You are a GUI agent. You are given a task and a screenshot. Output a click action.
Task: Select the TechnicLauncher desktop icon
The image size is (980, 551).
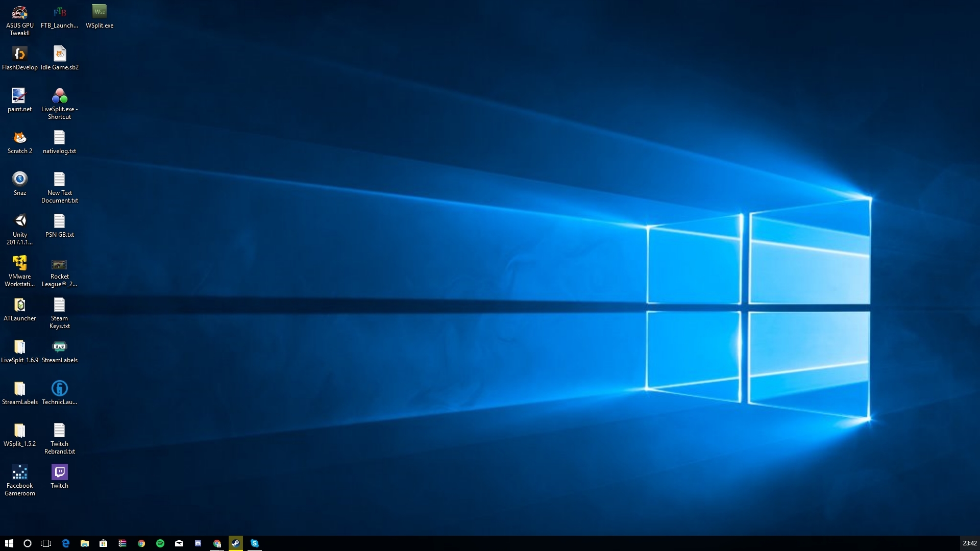click(59, 389)
